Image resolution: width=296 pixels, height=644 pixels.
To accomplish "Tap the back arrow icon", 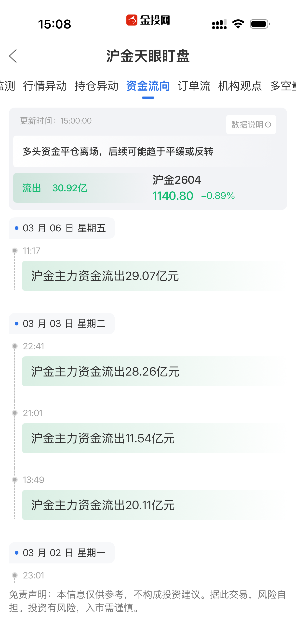I will tap(13, 56).
